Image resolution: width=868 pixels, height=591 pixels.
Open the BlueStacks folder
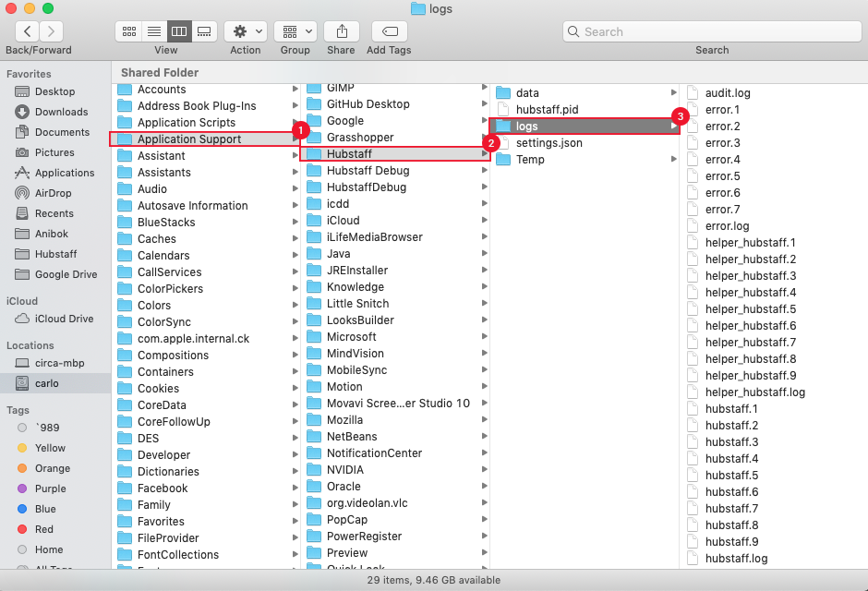205,222
